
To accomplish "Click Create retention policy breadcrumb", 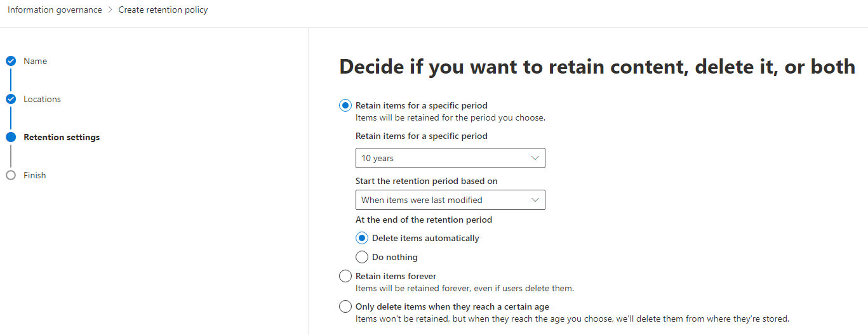I will tap(163, 10).
